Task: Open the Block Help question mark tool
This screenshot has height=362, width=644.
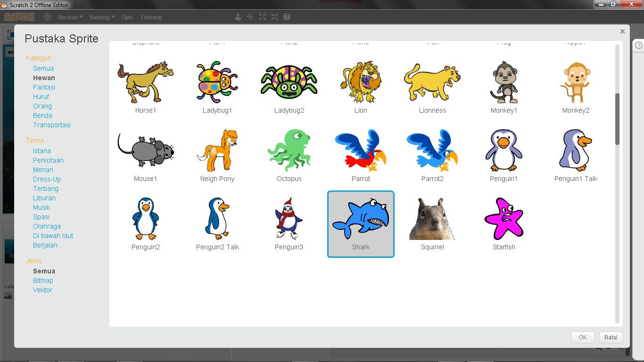Action: point(286,16)
